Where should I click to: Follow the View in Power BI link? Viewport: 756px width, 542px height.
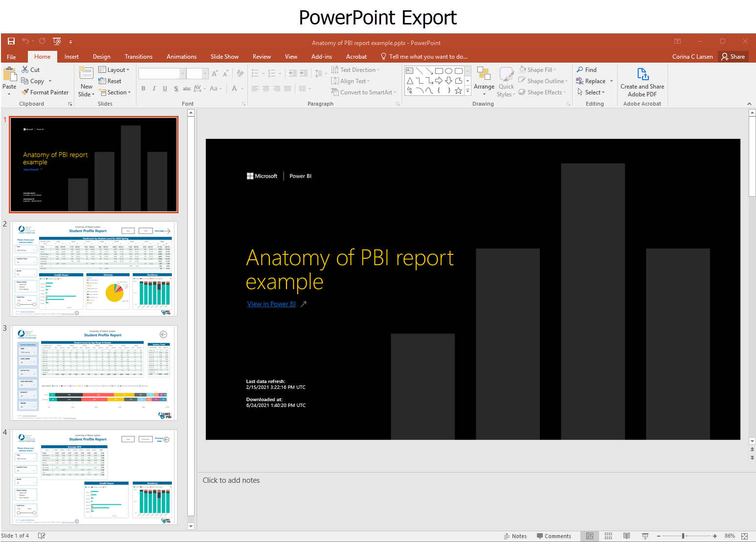click(x=271, y=304)
